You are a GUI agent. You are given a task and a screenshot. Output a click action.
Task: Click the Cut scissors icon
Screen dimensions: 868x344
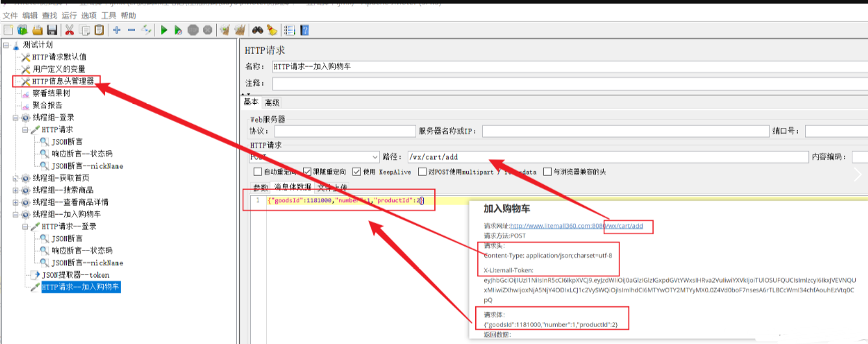(x=69, y=30)
